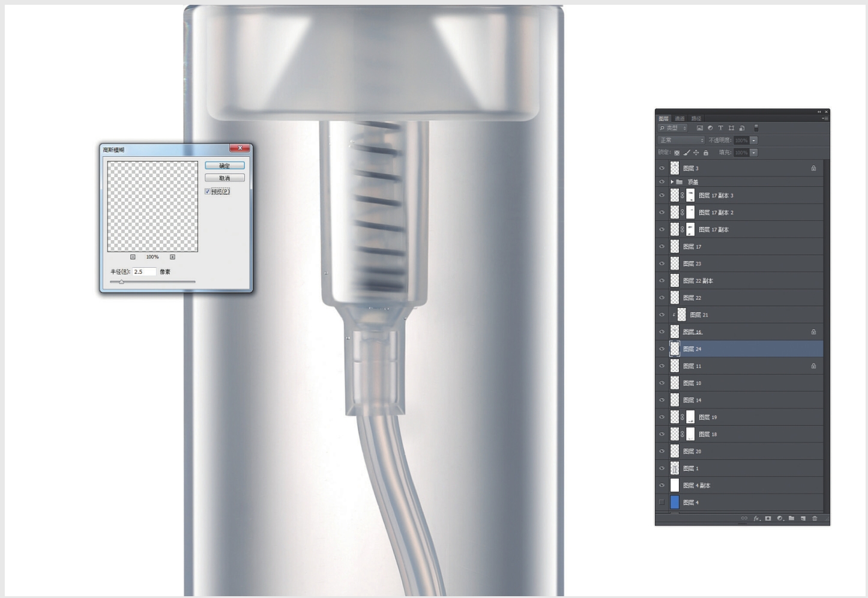This screenshot has width=868, height=598.
Task: Click the 半径 radius input field
Action: 144,272
